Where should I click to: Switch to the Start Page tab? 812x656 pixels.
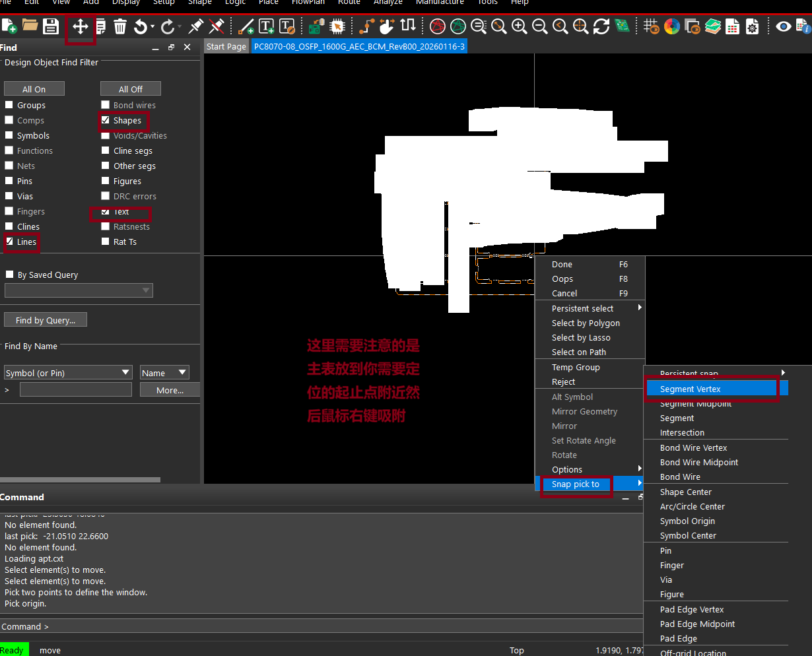(x=226, y=46)
